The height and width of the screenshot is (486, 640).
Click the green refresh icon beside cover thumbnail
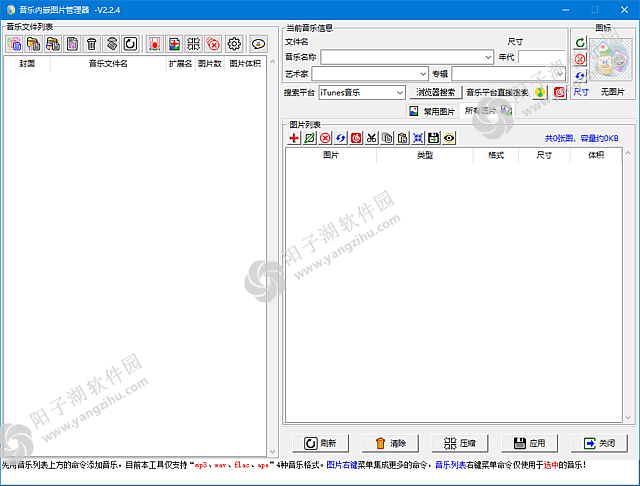[x=580, y=42]
